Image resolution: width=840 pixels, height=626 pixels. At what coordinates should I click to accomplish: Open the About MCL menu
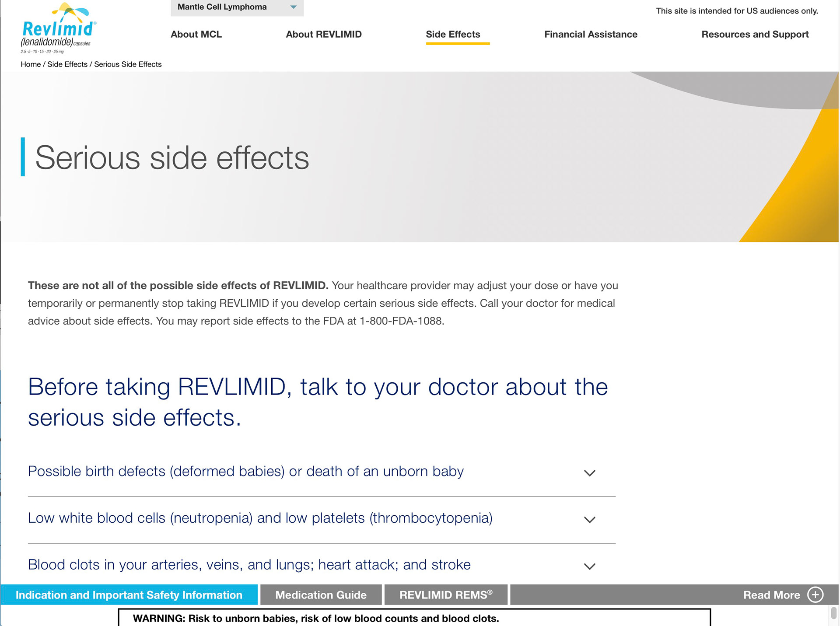(x=196, y=35)
